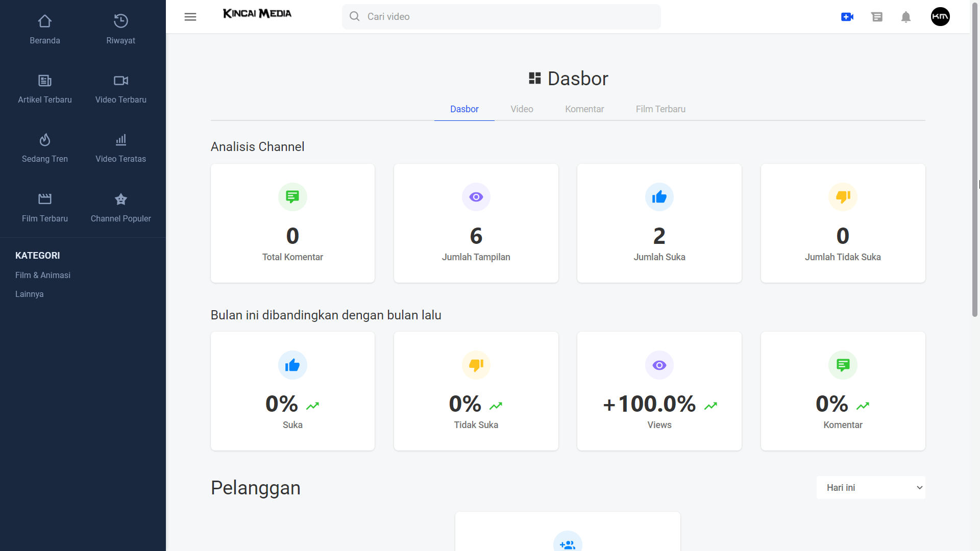
Task: Expand the Lainnya category
Action: click(x=29, y=294)
